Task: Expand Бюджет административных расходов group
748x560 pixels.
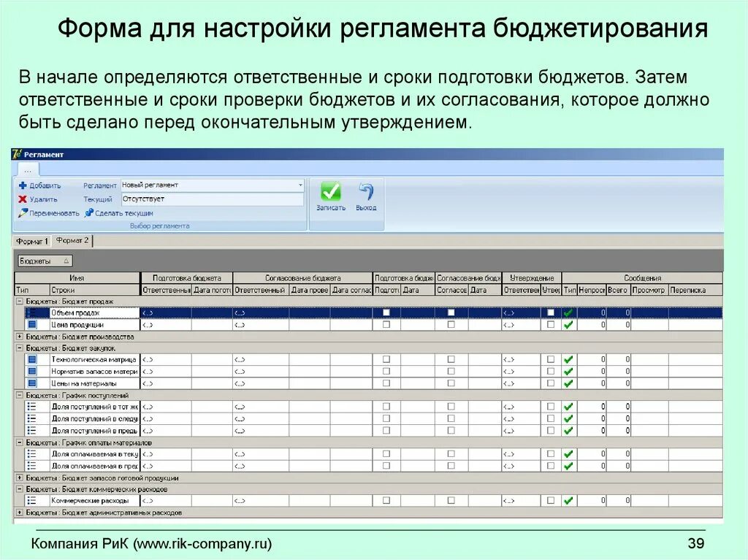Action: 20,513
